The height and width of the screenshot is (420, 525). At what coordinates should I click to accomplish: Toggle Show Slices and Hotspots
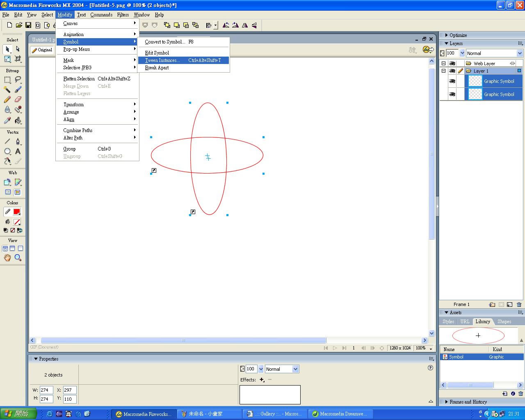click(18, 192)
